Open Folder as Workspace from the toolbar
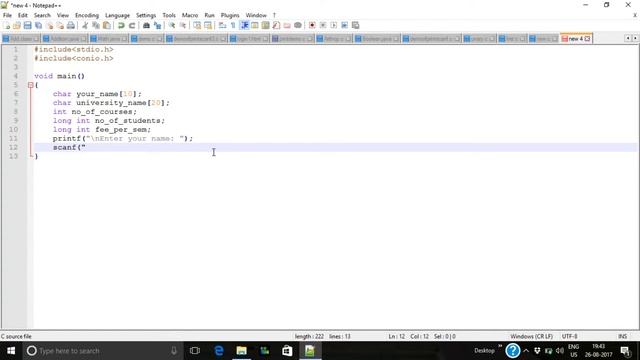This screenshot has height=360, width=640. (x=287, y=25)
